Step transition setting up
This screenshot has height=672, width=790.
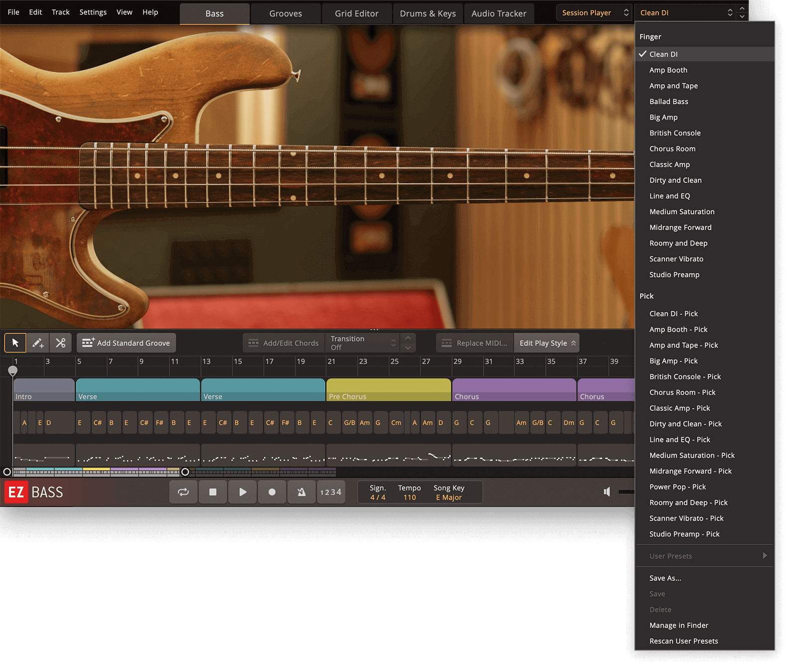click(x=408, y=338)
